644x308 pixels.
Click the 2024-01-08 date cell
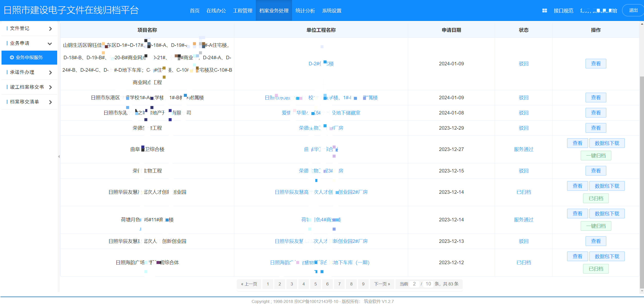pos(451,113)
